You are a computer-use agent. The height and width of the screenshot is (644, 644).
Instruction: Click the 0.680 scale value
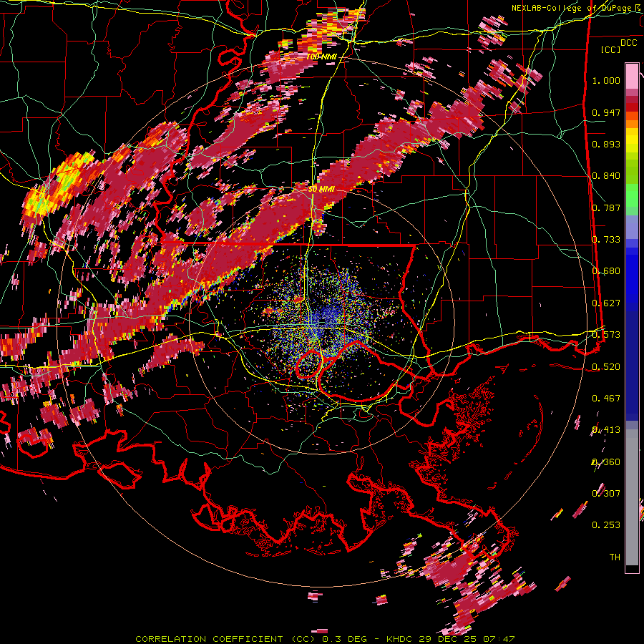click(x=606, y=271)
